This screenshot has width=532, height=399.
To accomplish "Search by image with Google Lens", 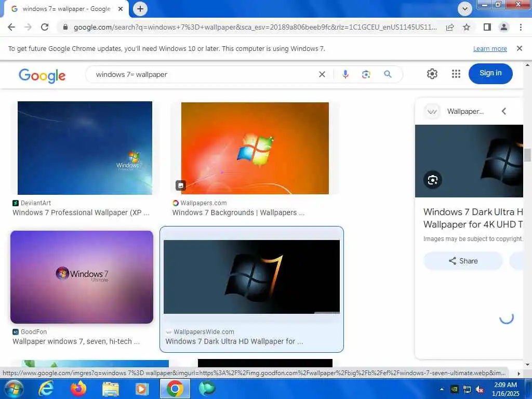I will click(x=366, y=74).
